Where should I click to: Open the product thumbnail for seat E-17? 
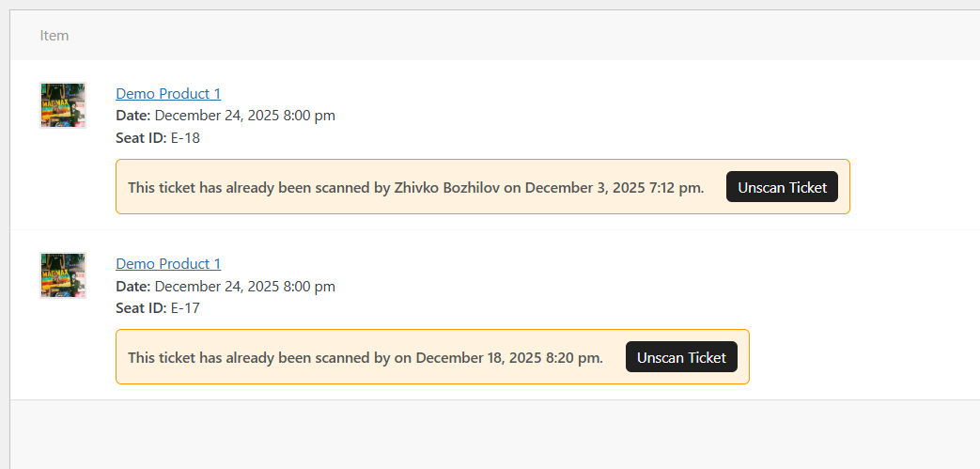tap(63, 275)
